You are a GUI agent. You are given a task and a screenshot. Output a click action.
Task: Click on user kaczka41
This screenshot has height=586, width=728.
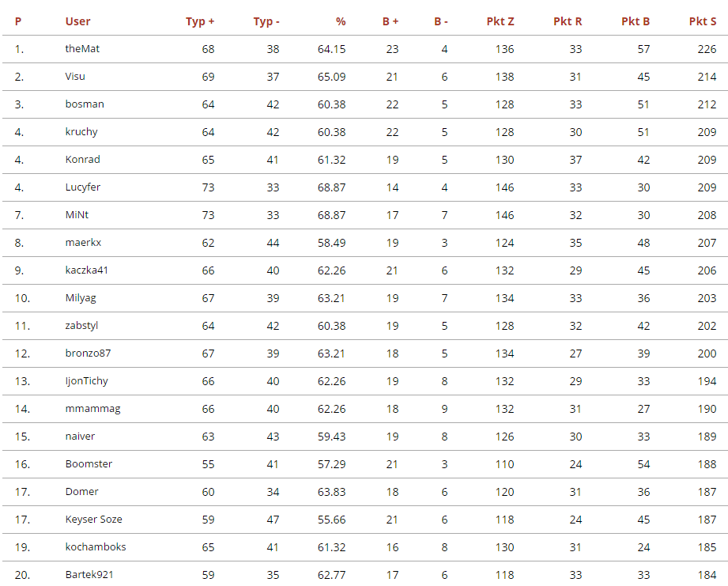point(87,270)
